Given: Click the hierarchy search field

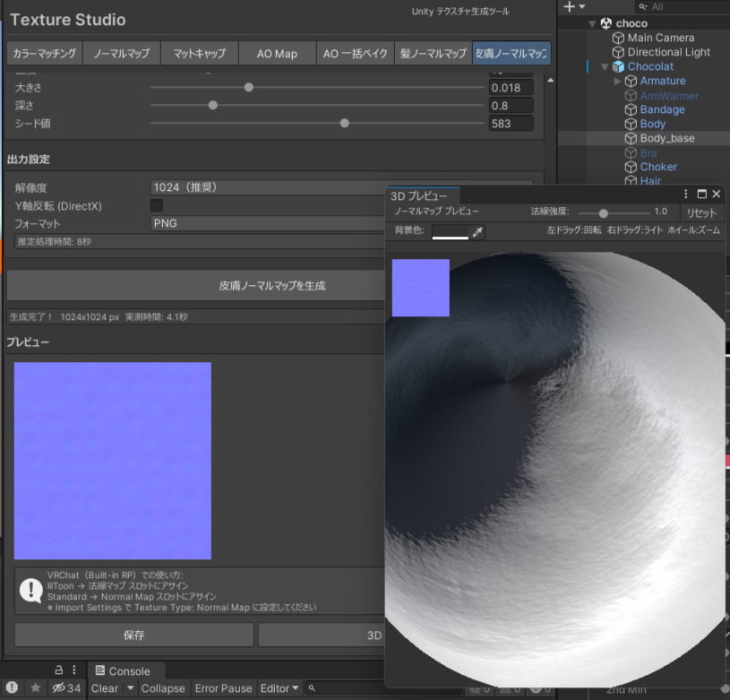Looking at the screenshot, I should click(x=682, y=6).
